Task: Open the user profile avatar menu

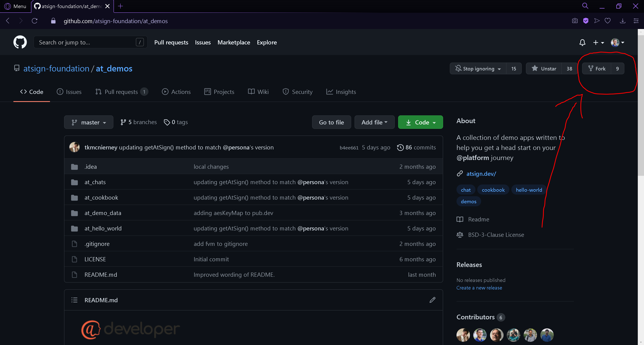Action: [617, 42]
